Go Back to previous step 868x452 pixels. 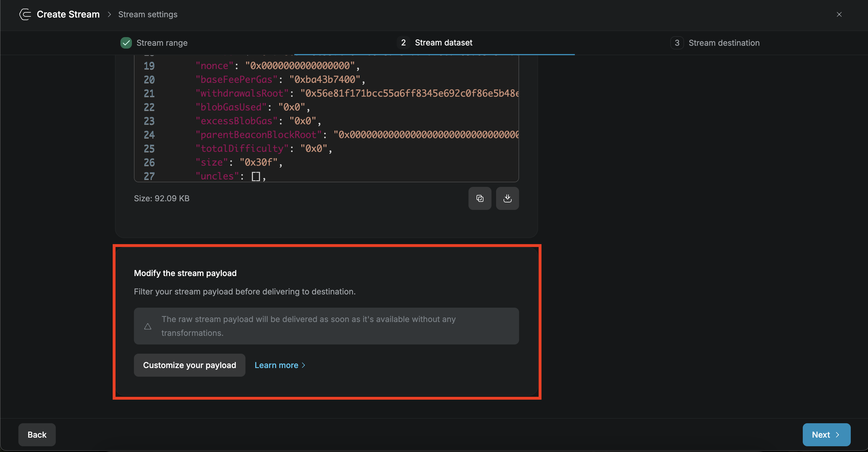click(x=37, y=435)
